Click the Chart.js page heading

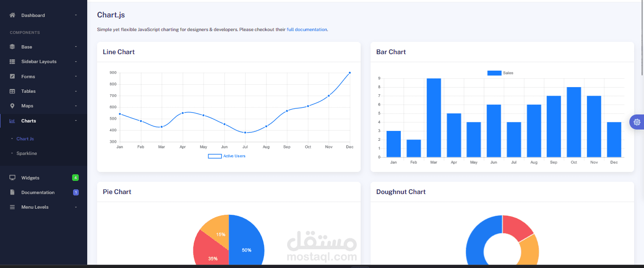(x=111, y=15)
